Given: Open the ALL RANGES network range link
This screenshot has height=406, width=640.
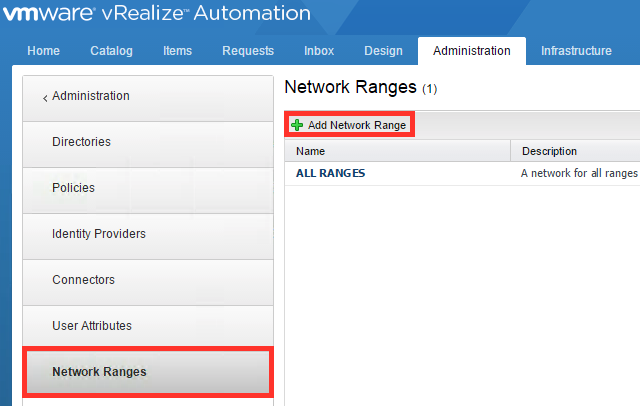Looking at the screenshot, I should tap(330, 173).
